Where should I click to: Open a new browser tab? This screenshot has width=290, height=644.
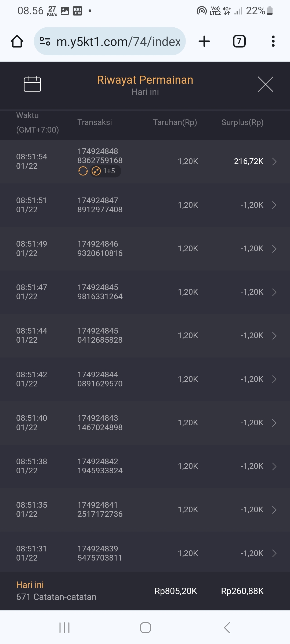tap(204, 41)
